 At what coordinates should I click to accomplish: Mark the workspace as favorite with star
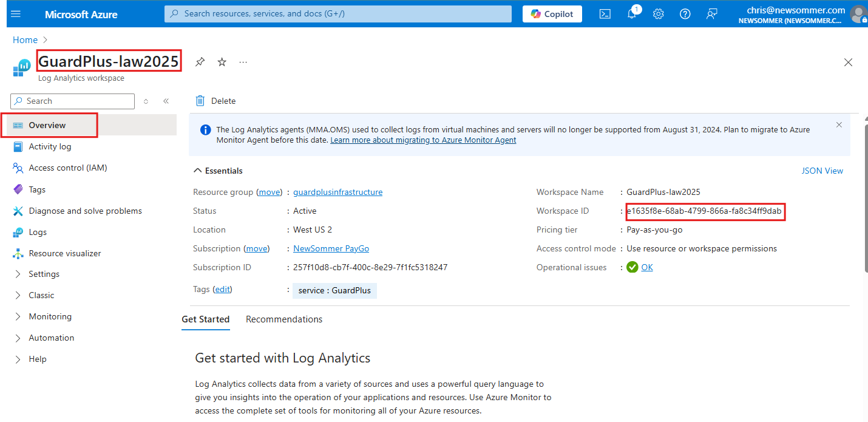coord(222,62)
